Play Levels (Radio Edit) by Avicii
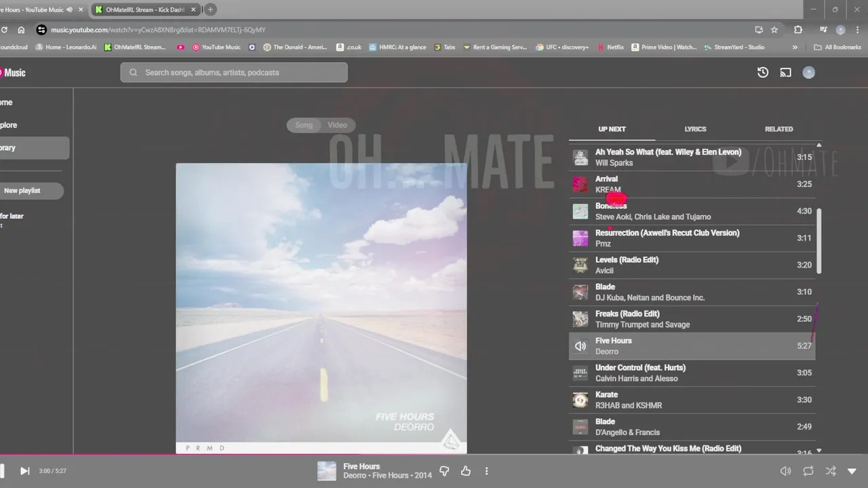868x488 pixels. click(692, 265)
